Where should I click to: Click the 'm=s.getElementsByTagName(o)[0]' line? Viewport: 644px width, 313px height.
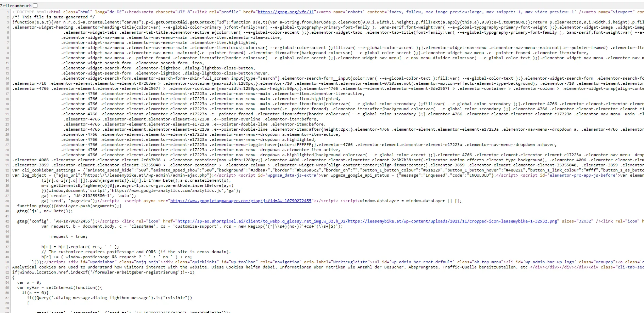click(x=137, y=185)
